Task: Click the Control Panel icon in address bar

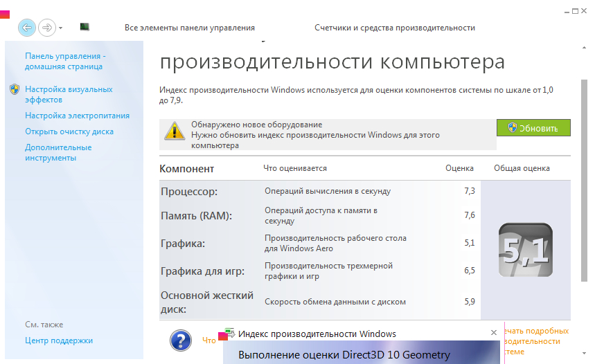Action: tap(85, 27)
